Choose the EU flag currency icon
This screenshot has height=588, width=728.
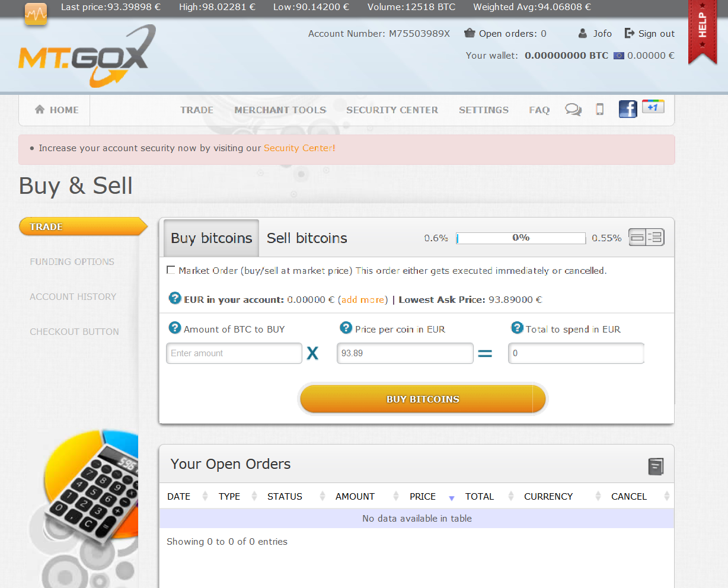coord(619,56)
